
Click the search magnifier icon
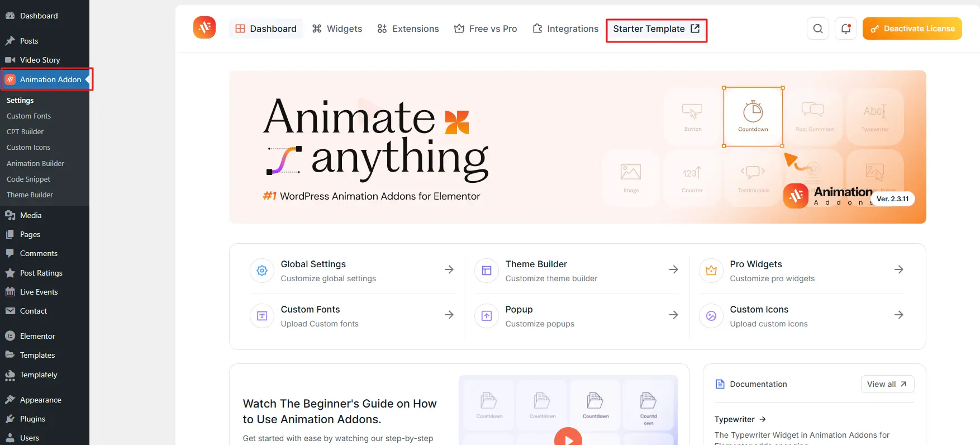tap(817, 29)
